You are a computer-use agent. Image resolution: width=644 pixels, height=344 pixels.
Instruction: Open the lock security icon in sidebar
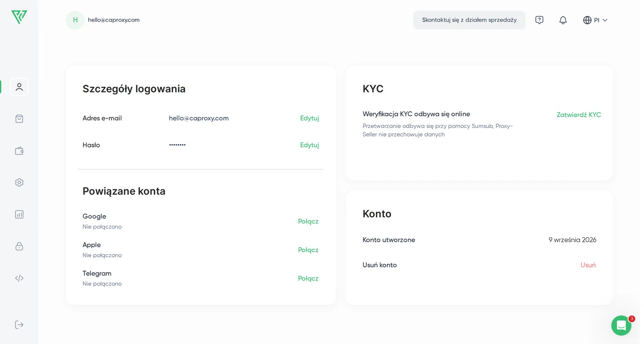click(19, 246)
